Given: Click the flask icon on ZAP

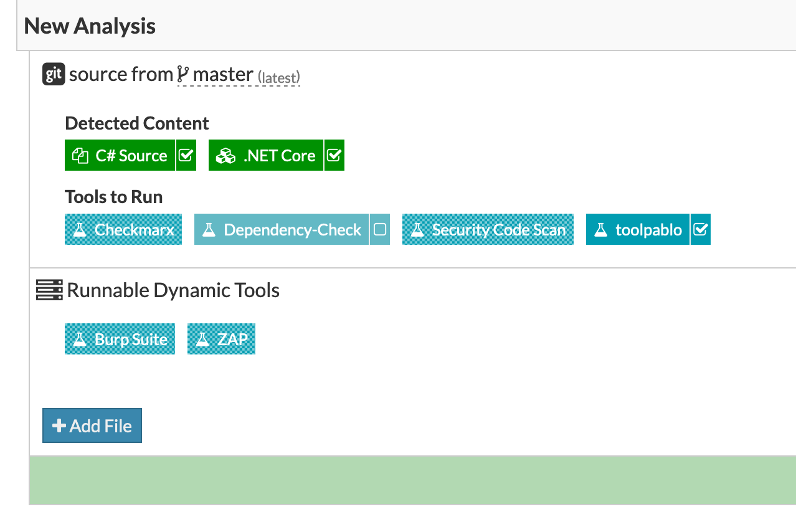Looking at the screenshot, I should (202, 339).
